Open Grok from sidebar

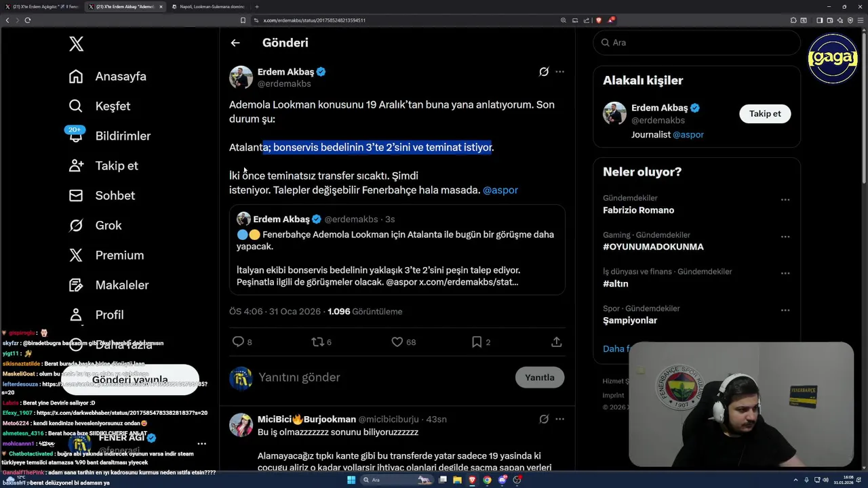(95, 226)
